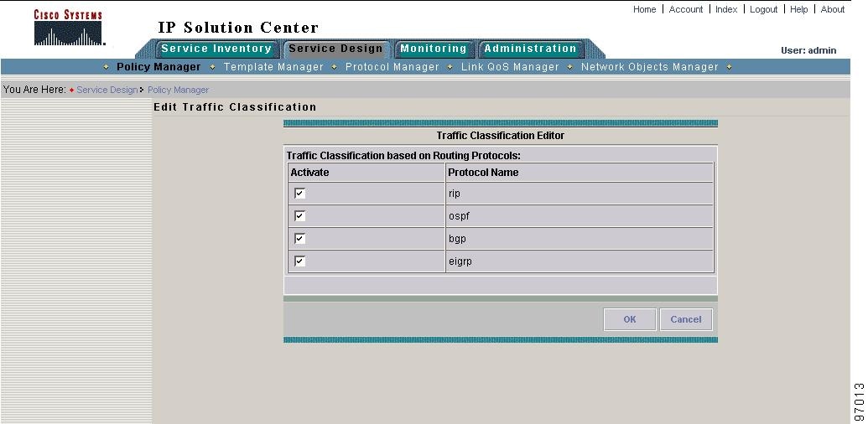Confirm changes with the OK button
Image resolution: width=868 pixels, height=424 pixels.
(x=630, y=319)
